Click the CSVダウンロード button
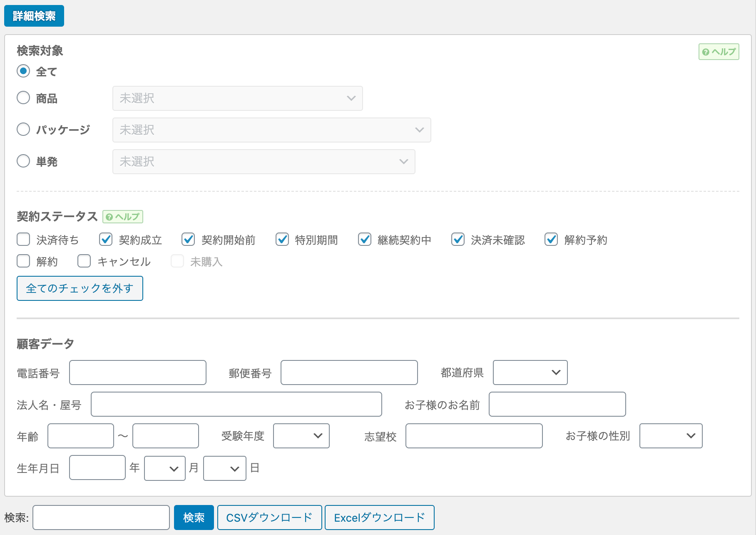The height and width of the screenshot is (535, 756). click(x=269, y=517)
